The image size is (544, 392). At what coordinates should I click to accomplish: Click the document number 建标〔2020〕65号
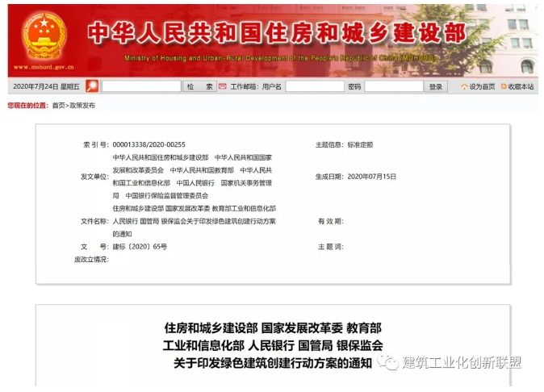coord(140,247)
